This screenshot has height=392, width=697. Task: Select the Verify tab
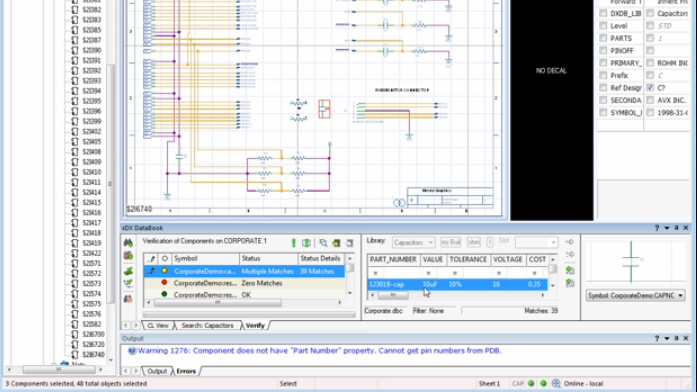tap(255, 325)
